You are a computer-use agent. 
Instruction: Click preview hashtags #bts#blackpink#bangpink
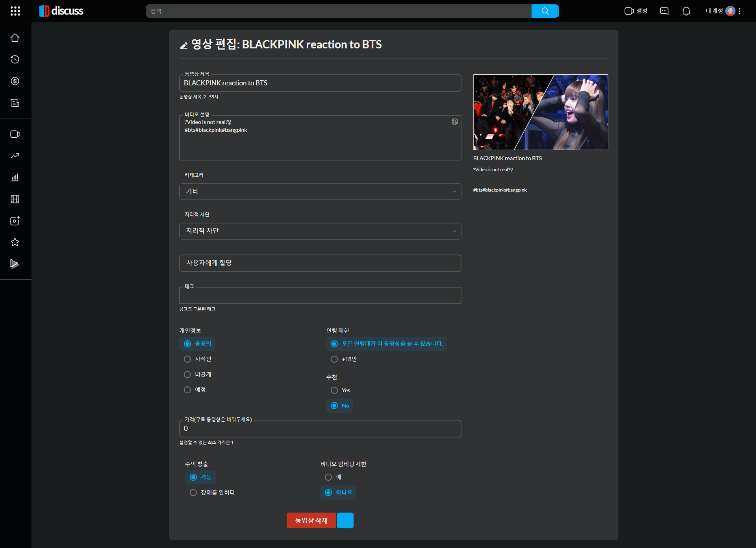tap(500, 190)
